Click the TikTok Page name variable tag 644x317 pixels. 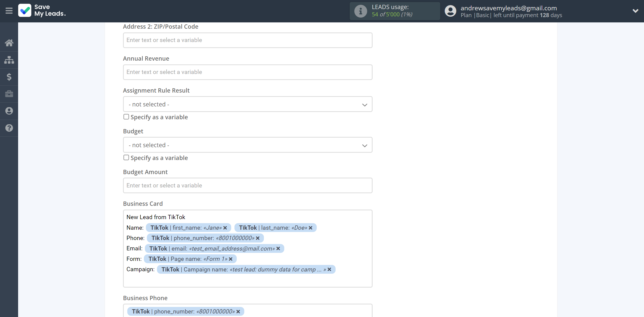pos(190,259)
